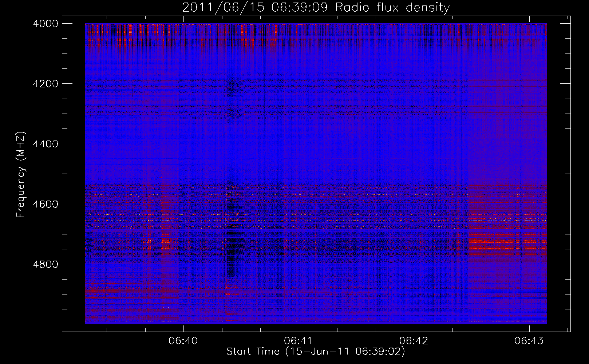Click the plot title 'Radio flux density'
Screen dimensions: 589x364
coord(316,8)
